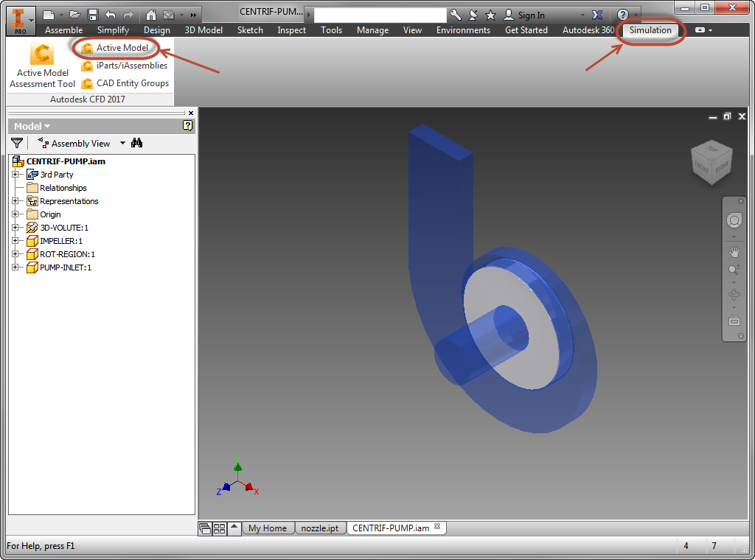Activate the Orbit tool in navigation bar
This screenshot has width=755, height=560.
coord(734,295)
